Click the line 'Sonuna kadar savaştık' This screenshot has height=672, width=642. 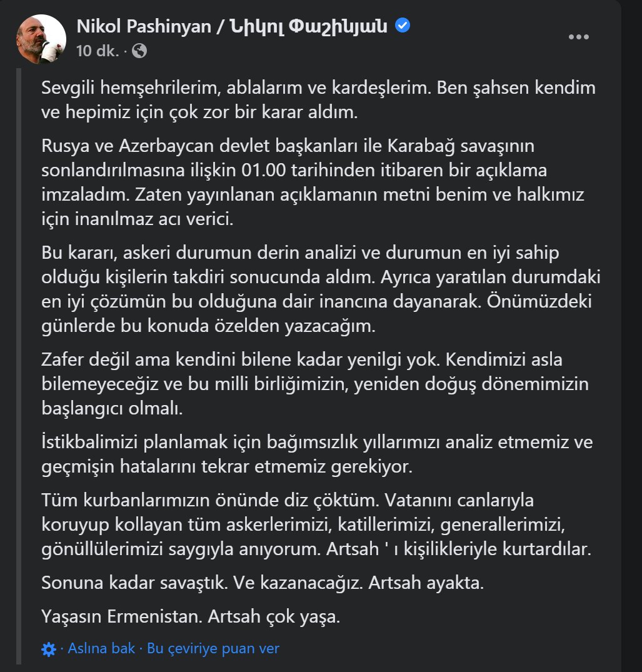(x=263, y=583)
